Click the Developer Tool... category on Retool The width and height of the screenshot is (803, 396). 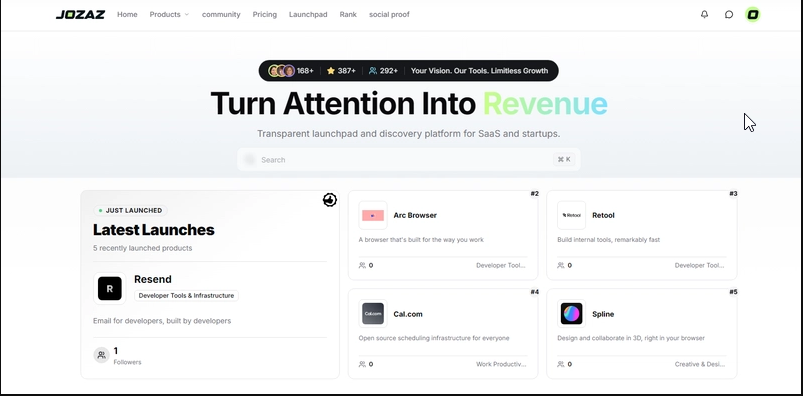pyautogui.click(x=699, y=265)
